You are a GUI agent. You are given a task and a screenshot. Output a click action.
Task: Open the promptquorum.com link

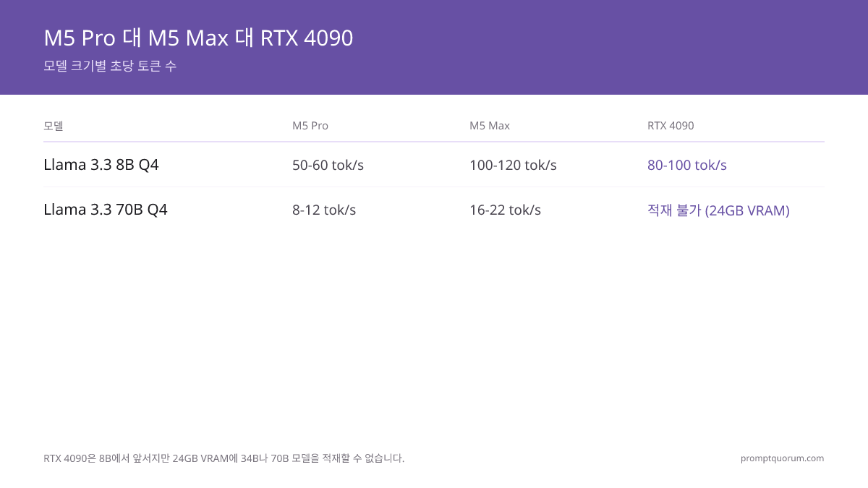pos(782,458)
